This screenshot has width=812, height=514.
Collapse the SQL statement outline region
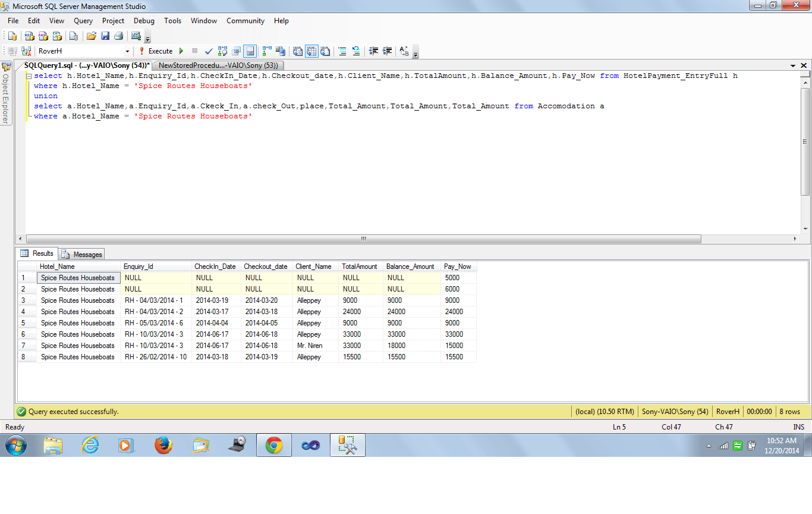[x=28, y=76]
